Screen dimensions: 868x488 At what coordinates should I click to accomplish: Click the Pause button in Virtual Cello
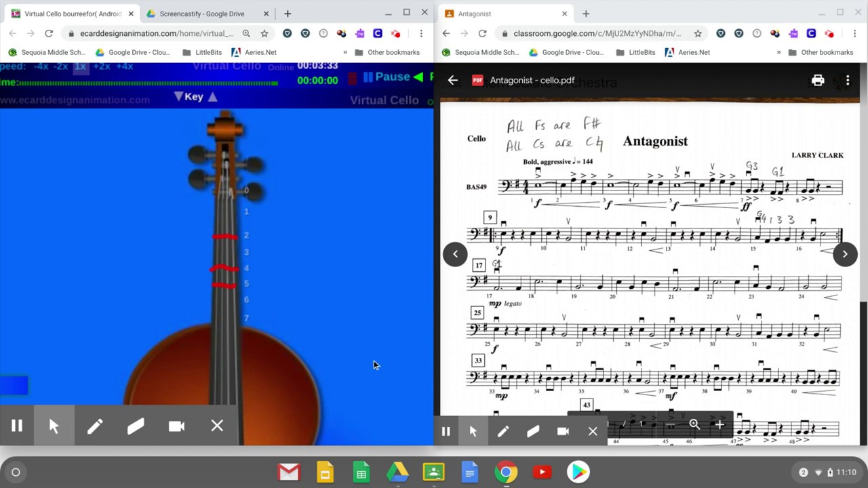[x=387, y=77]
